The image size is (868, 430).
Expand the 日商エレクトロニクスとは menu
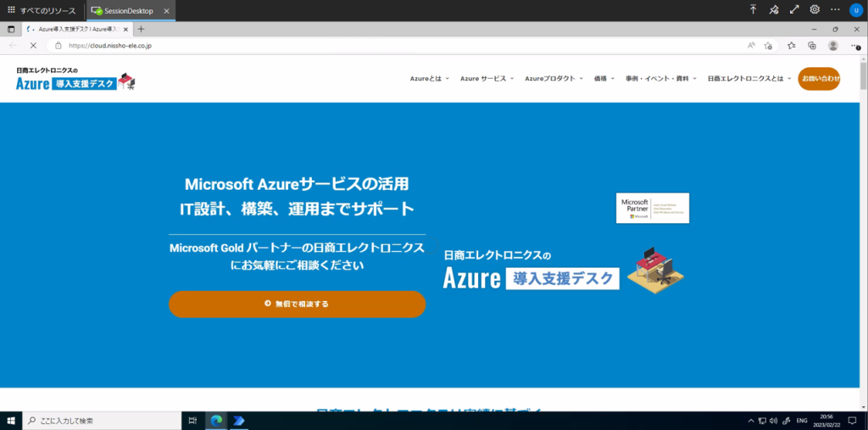pos(749,79)
